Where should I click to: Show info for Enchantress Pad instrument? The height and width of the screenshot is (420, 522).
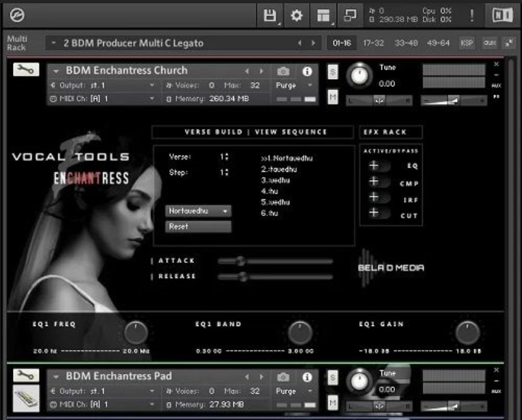tap(307, 377)
